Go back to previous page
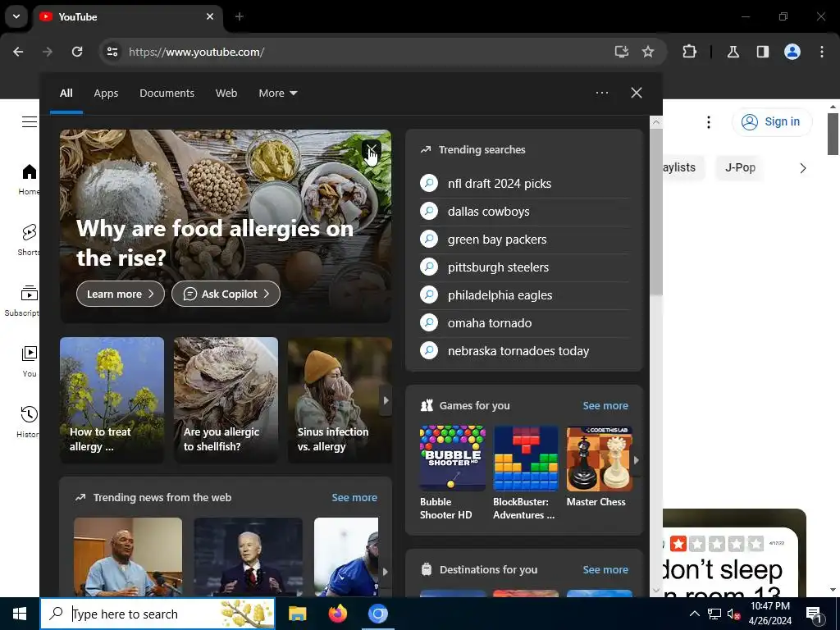This screenshot has width=840, height=630. [x=18, y=52]
